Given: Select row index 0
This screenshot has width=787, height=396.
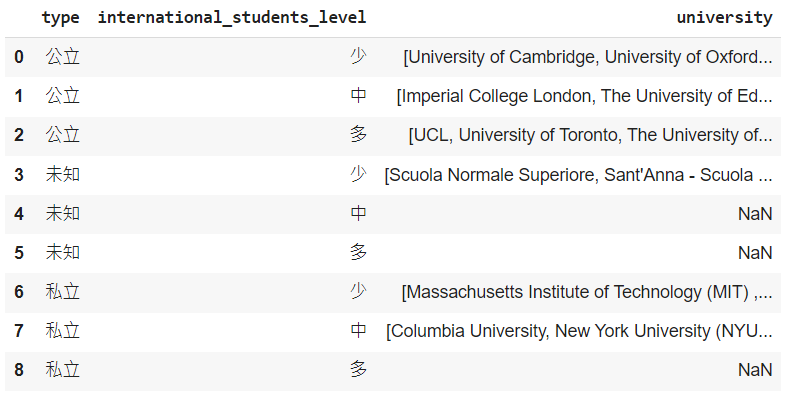Looking at the screenshot, I should point(19,57).
